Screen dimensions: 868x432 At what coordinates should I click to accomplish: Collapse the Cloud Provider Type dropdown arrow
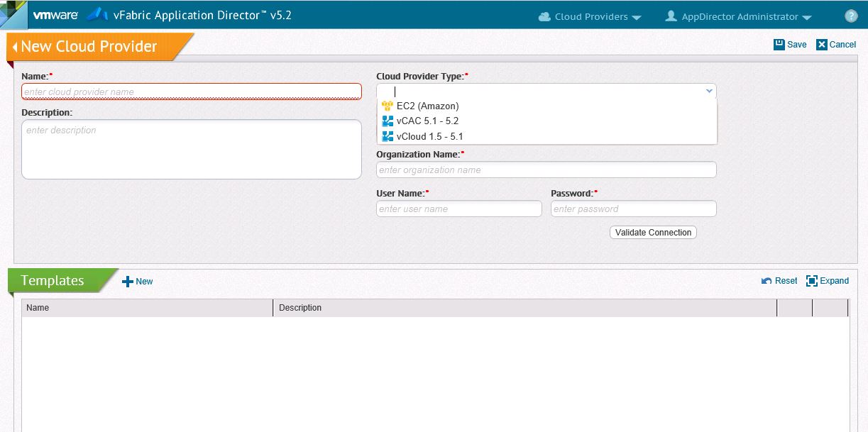coord(708,91)
